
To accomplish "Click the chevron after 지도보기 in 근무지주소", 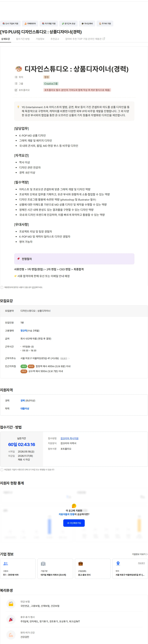I will pyautogui.click(x=69, y=358).
